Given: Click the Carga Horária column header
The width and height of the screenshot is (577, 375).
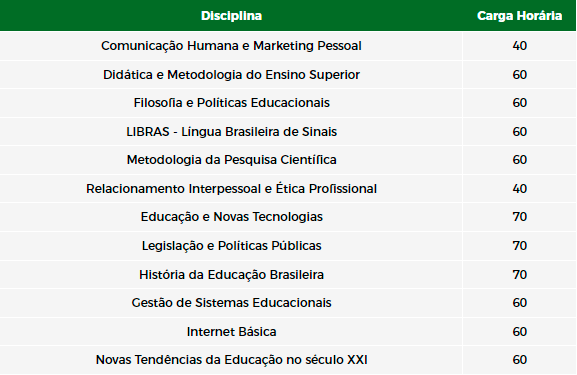Looking at the screenshot, I should (519, 16).
